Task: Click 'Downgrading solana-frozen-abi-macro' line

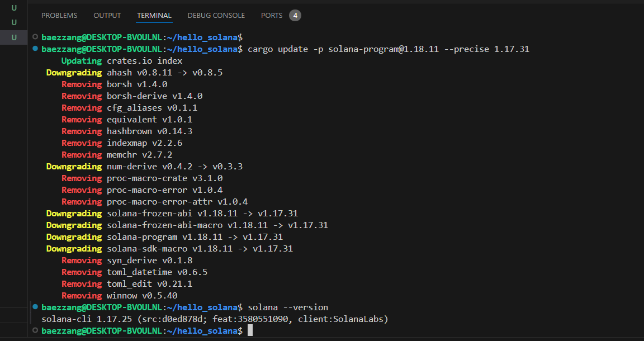Action: pos(187,225)
